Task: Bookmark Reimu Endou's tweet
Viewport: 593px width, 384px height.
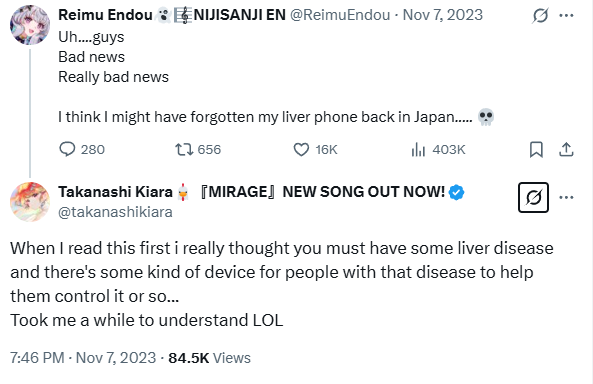Action: pyautogui.click(x=536, y=149)
